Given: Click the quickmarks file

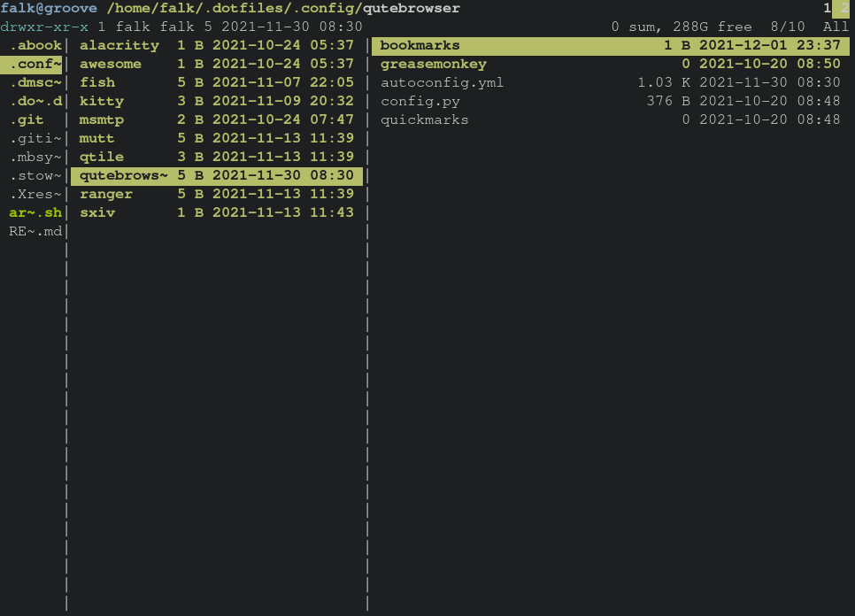Looking at the screenshot, I should 425,119.
